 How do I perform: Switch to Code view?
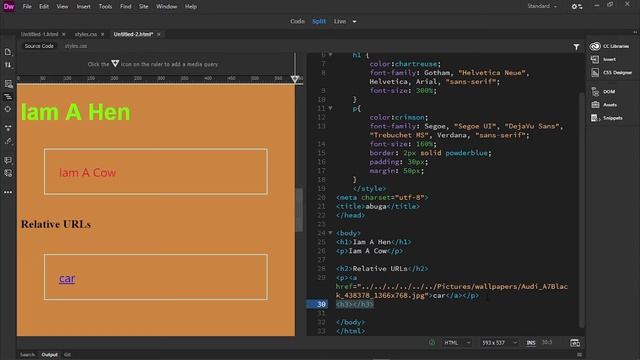pos(297,21)
